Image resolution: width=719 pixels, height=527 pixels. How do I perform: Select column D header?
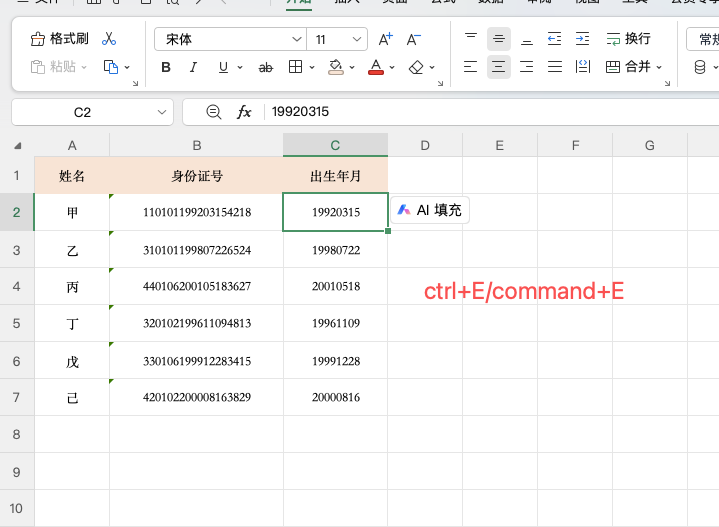[425, 145]
